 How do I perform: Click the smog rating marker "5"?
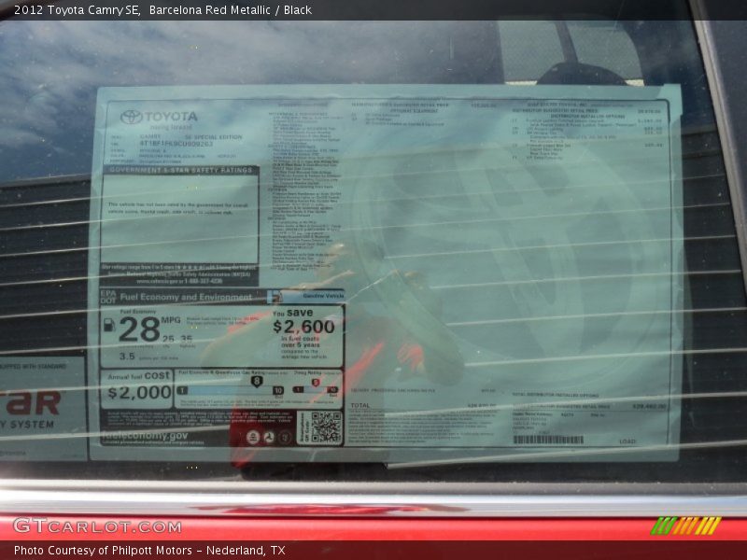click(316, 383)
